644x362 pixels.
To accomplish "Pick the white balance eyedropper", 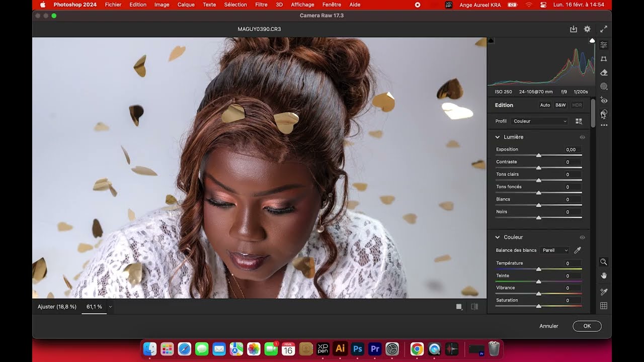I will pos(578,250).
